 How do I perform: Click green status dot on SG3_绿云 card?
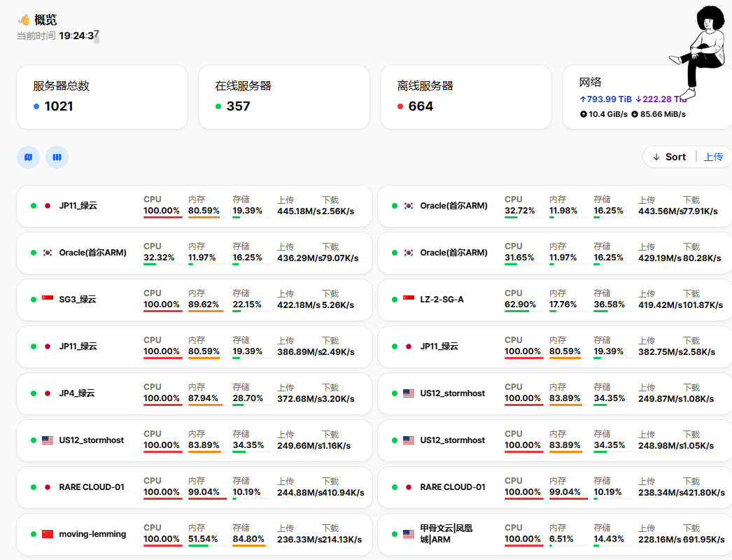click(34, 300)
